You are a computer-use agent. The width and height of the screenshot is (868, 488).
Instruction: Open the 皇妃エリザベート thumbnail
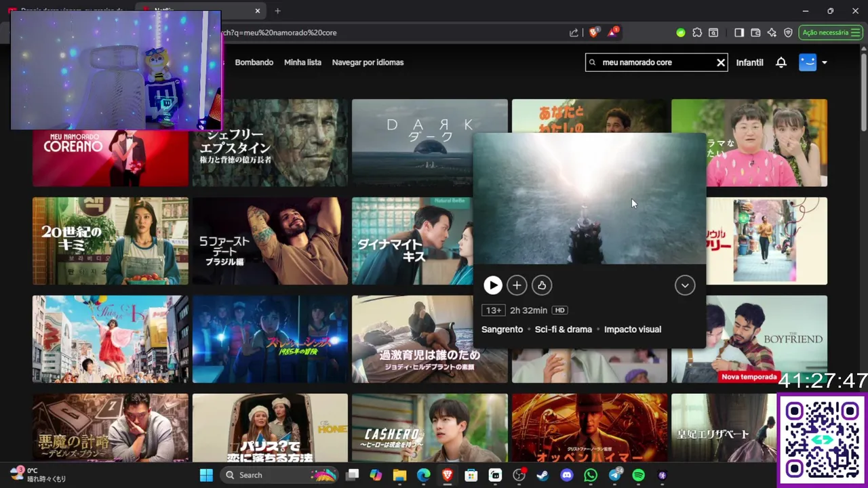[724, 428]
